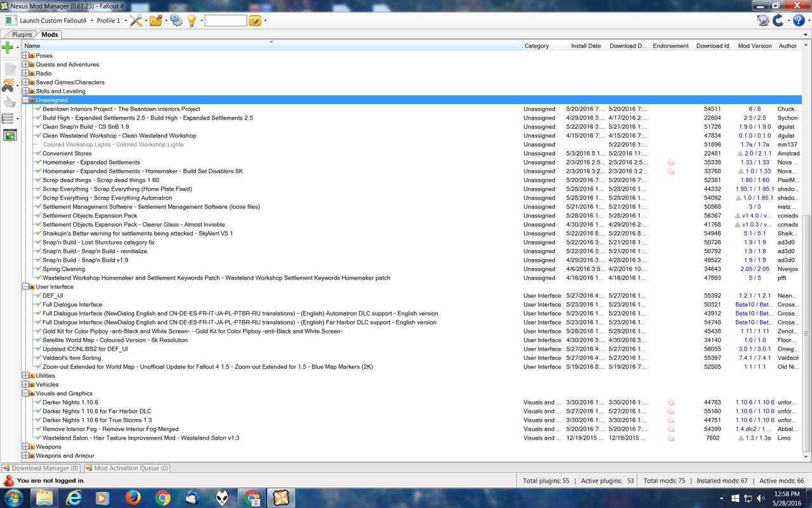
Task: Click the version warning icon for Convenient Stores
Action: pos(740,153)
